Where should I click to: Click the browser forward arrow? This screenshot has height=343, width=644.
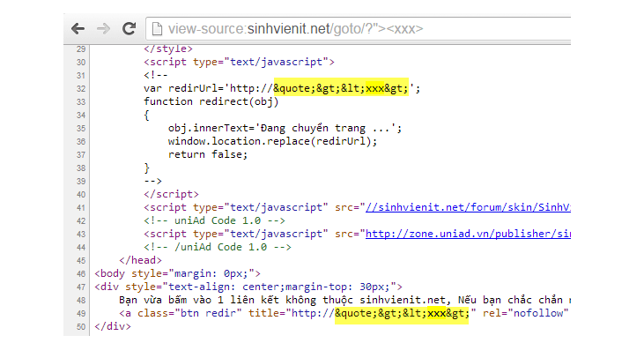103,29
